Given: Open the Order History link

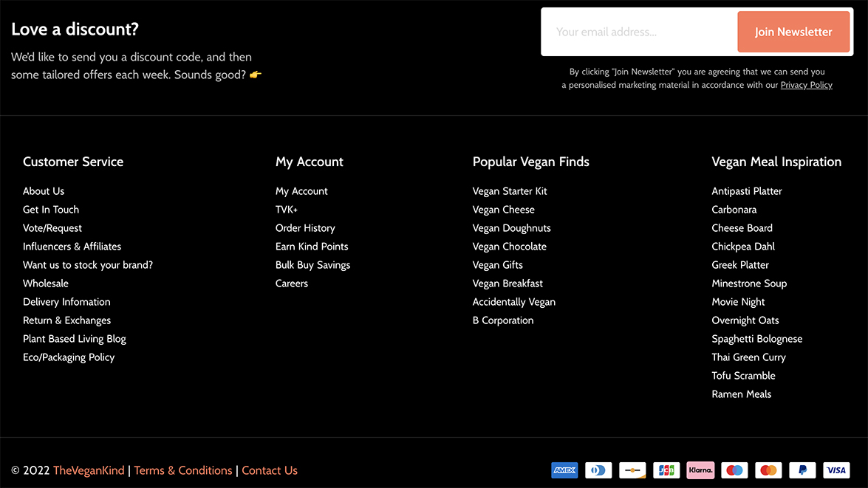Looking at the screenshot, I should point(305,228).
